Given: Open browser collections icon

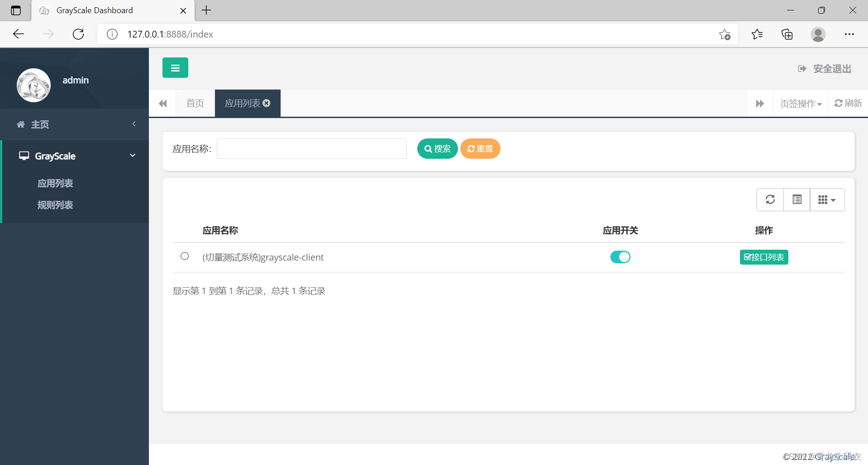Looking at the screenshot, I should tap(787, 34).
